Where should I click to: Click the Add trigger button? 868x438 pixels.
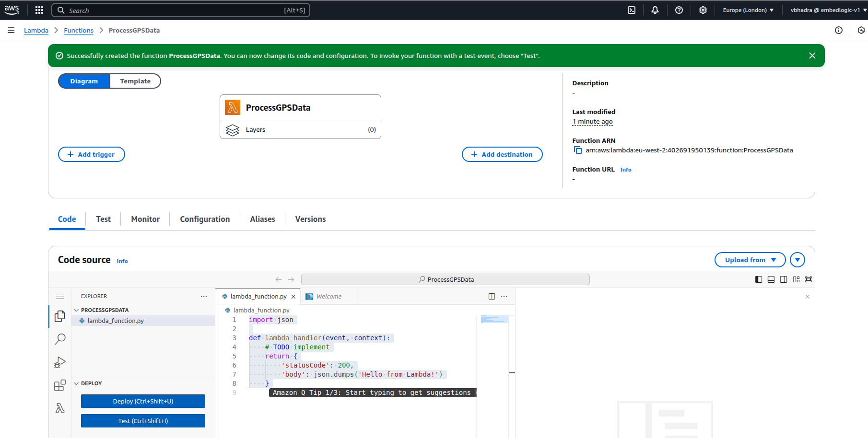pyautogui.click(x=92, y=154)
